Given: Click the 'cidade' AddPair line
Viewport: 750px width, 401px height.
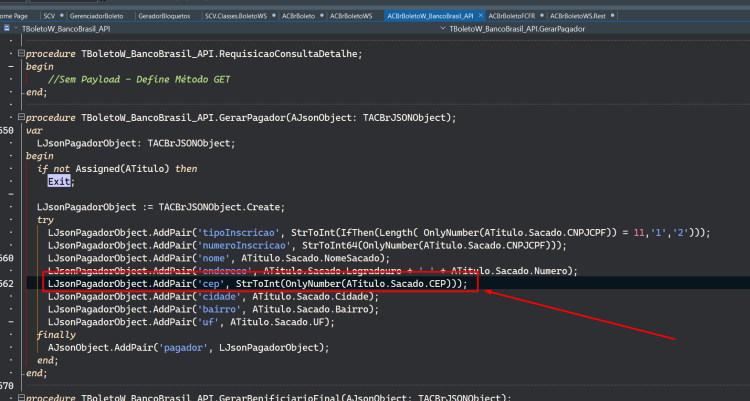Looking at the screenshot, I should tap(213, 296).
